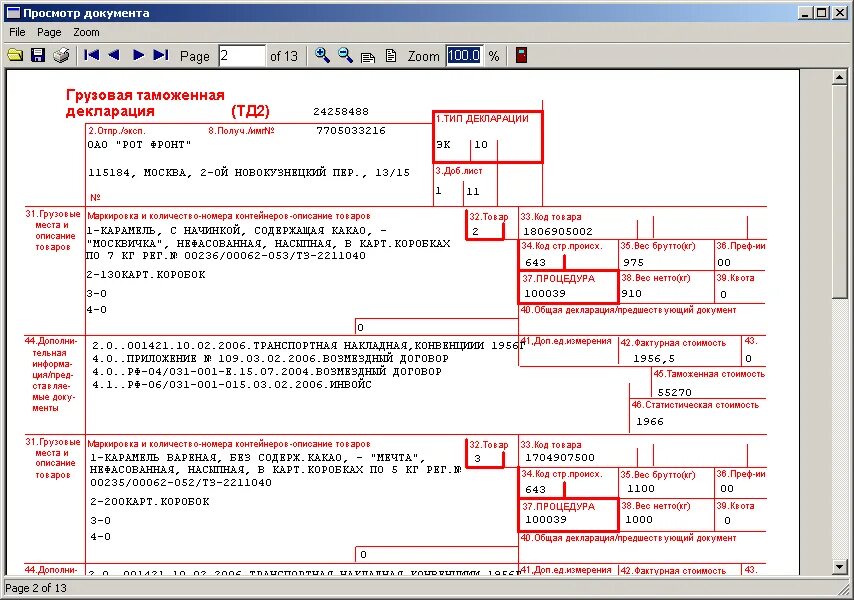
Task: Go to the next page
Action: pyautogui.click(x=138, y=55)
